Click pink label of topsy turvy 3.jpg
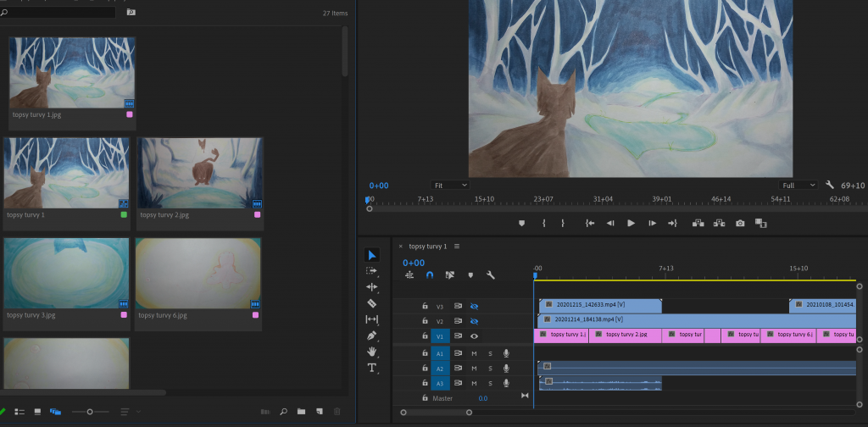The image size is (868, 427). click(x=124, y=314)
